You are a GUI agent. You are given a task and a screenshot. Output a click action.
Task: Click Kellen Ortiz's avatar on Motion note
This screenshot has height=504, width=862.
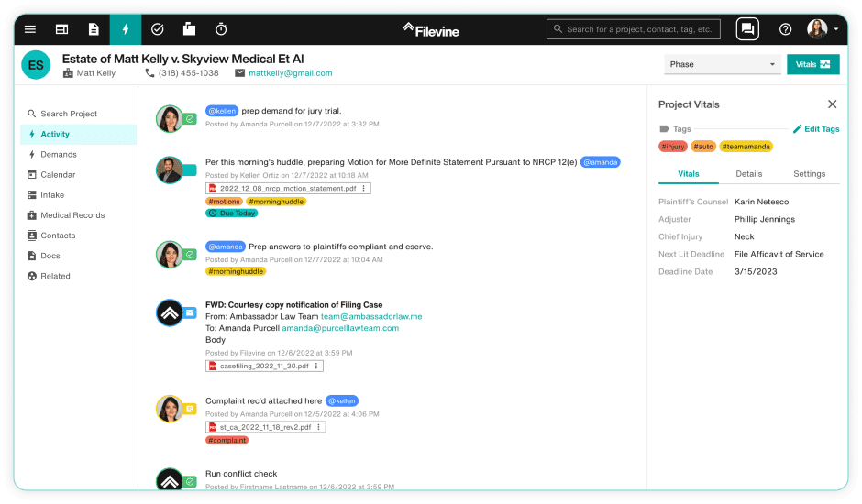pos(170,170)
